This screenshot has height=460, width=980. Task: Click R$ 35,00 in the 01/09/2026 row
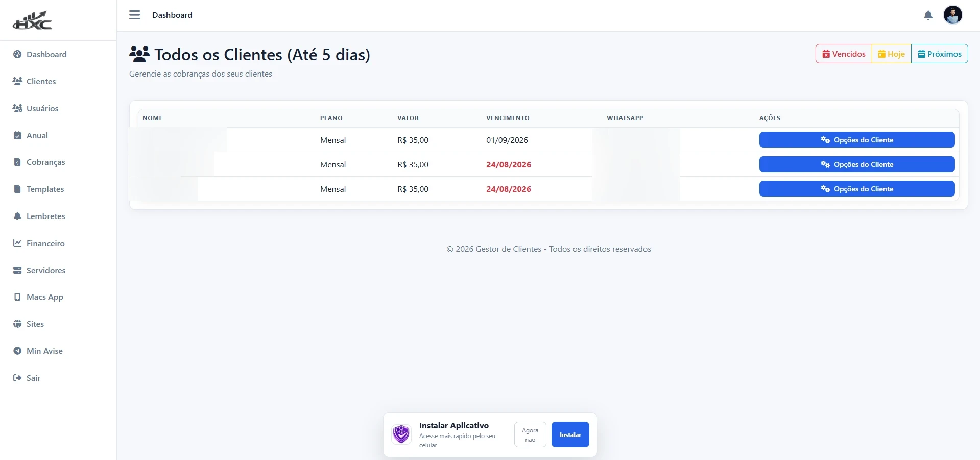(x=413, y=140)
